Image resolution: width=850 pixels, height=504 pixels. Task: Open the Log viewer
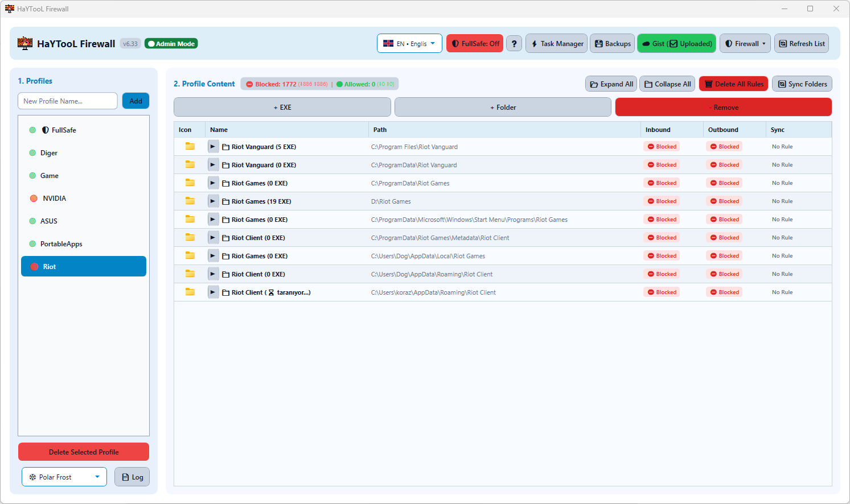click(x=132, y=477)
